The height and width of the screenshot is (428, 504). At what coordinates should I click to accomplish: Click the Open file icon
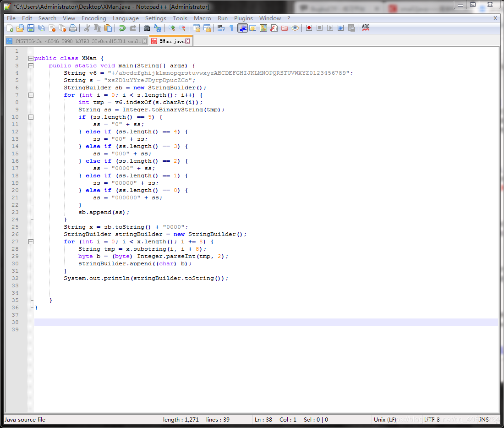(20, 28)
